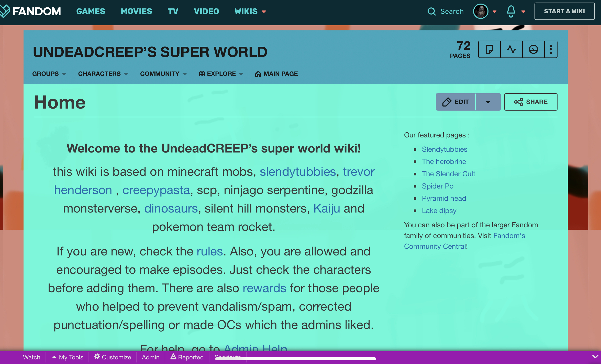
Task: Open the admin dashboard gauge icon
Action: point(533,49)
